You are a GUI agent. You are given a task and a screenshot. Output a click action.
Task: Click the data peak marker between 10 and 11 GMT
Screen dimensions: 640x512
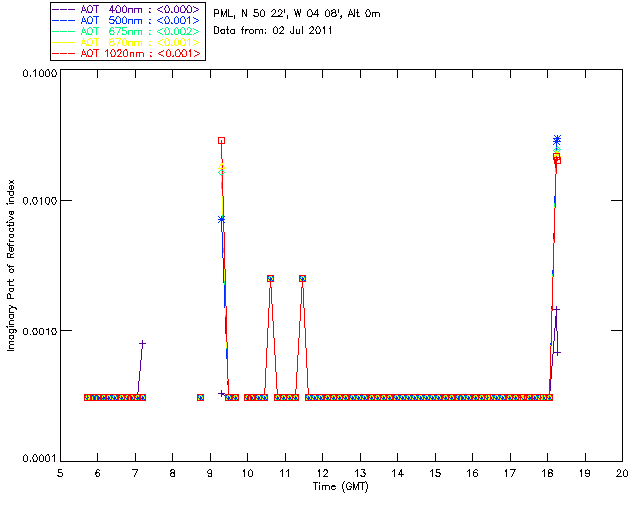point(270,278)
